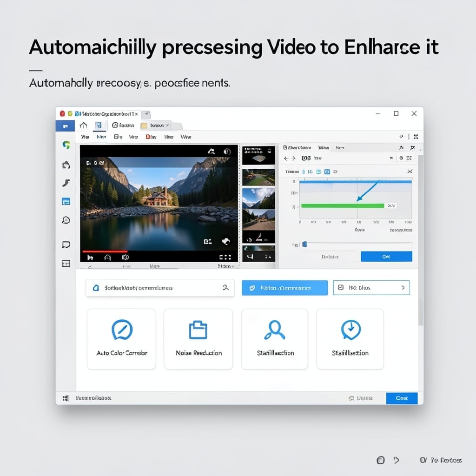Click the green and blue swirl sidebar icon

pos(66,145)
